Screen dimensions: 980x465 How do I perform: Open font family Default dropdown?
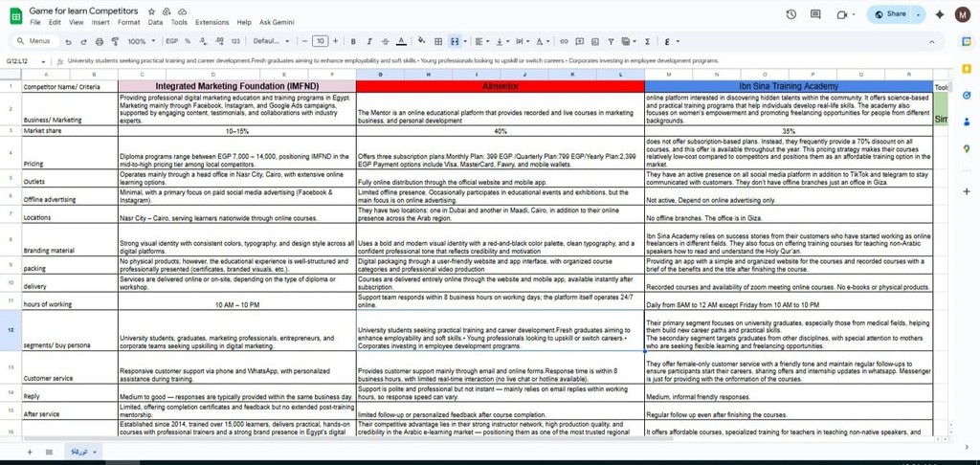pyautogui.click(x=271, y=41)
